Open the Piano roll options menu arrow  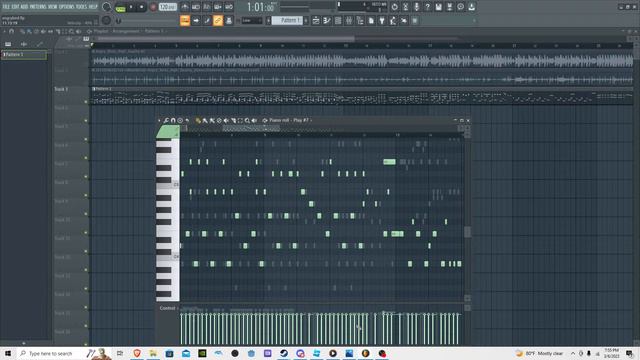pos(159,120)
